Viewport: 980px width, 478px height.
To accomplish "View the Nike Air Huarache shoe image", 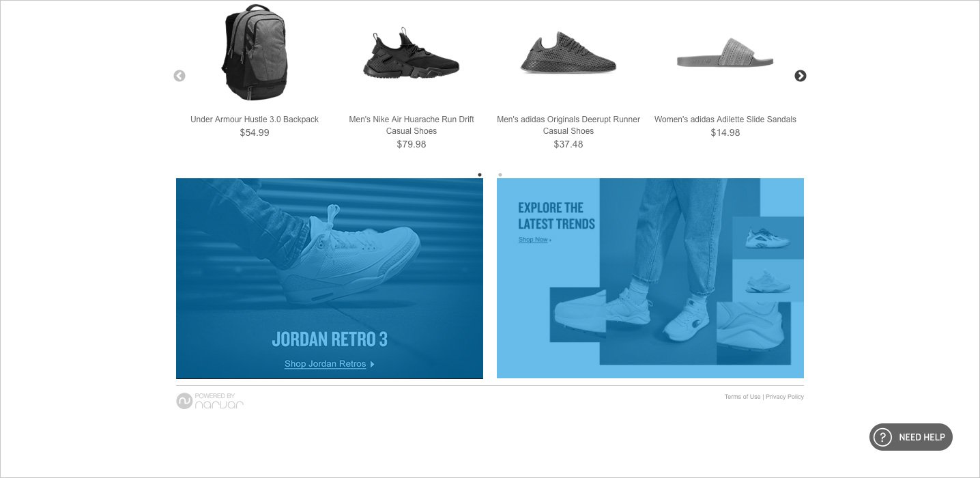I will [x=412, y=55].
